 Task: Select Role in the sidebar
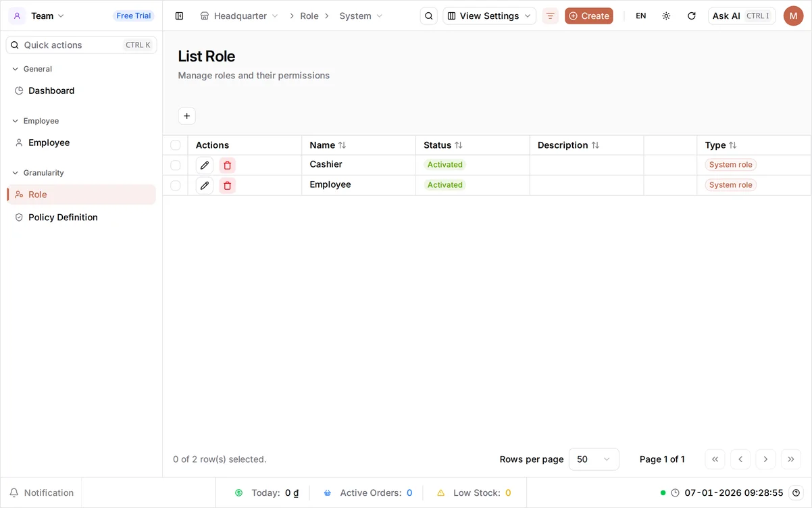pos(81,195)
